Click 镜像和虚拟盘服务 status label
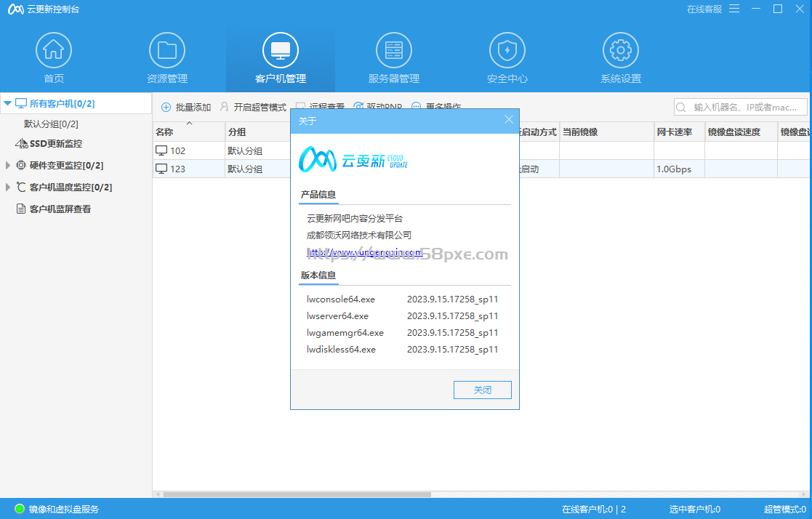812x519 pixels. coord(64,509)
